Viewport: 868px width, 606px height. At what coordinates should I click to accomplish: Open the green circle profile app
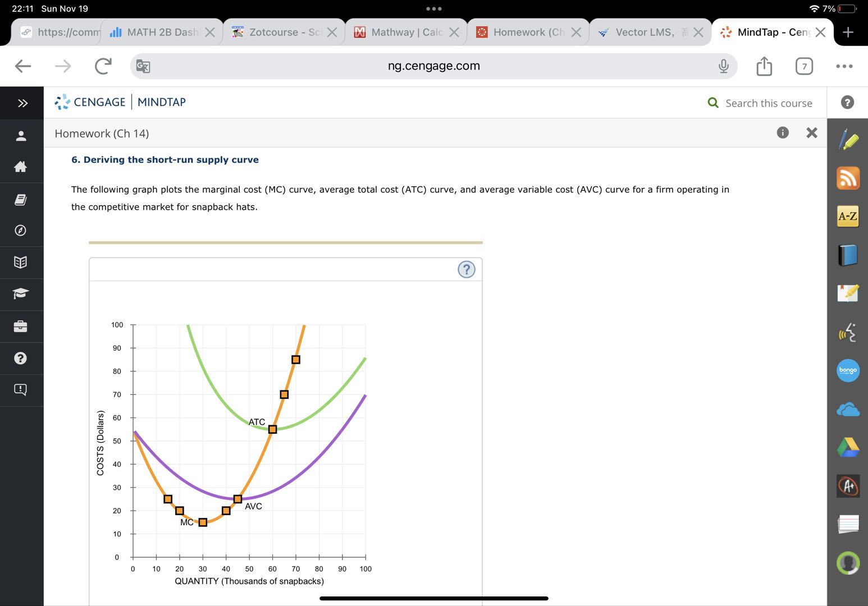(848, 563)
